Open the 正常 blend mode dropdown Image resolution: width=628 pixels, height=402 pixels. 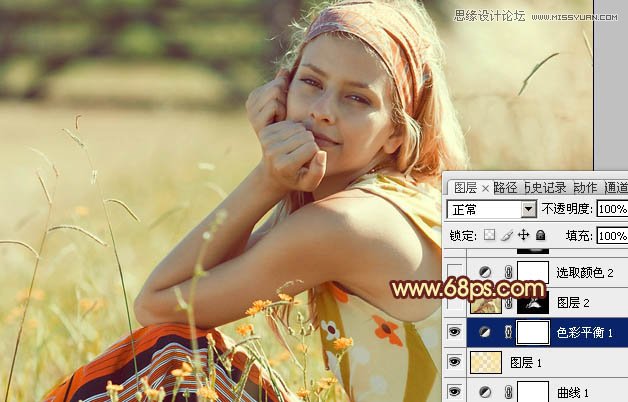[492, 209]
